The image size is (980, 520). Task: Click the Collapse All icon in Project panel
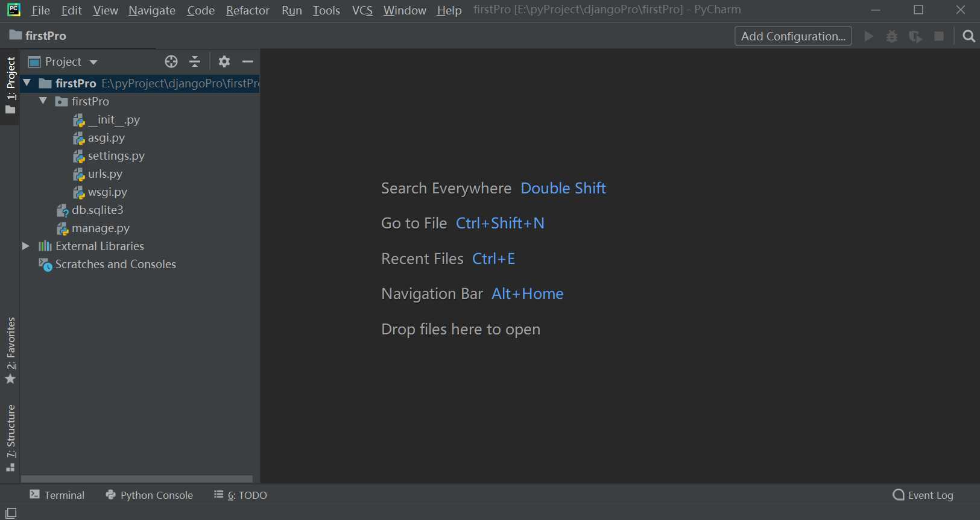click(x=195, y=61)
